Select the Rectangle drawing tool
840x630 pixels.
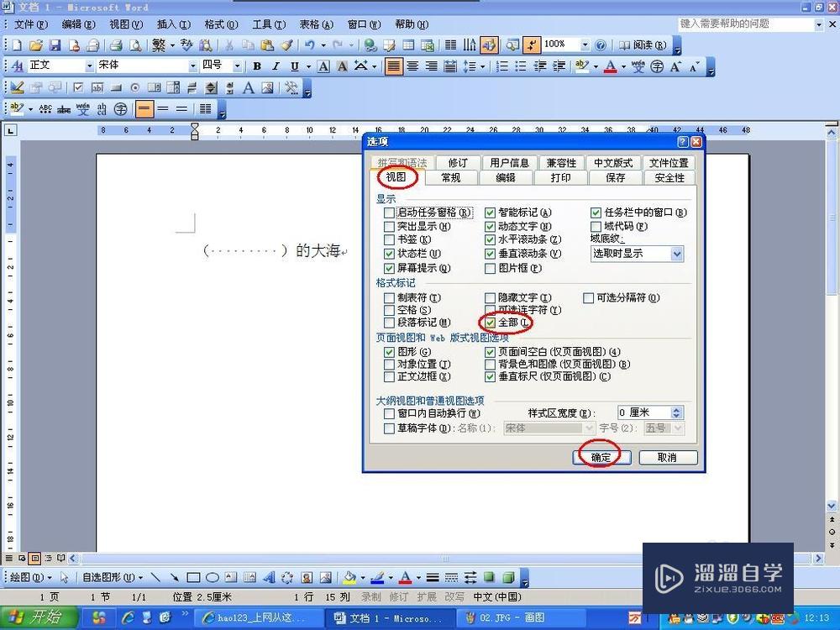[x=193, y=578]
